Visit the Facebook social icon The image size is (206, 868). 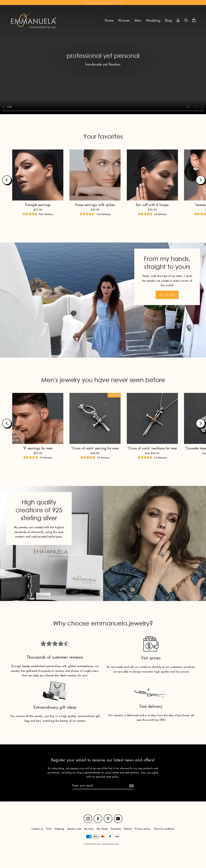(x=98, y=819)
